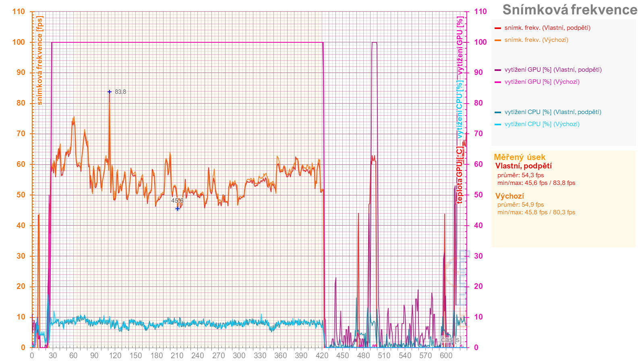Click the blue cross marker at minimum 45,6

click(177, 209)
